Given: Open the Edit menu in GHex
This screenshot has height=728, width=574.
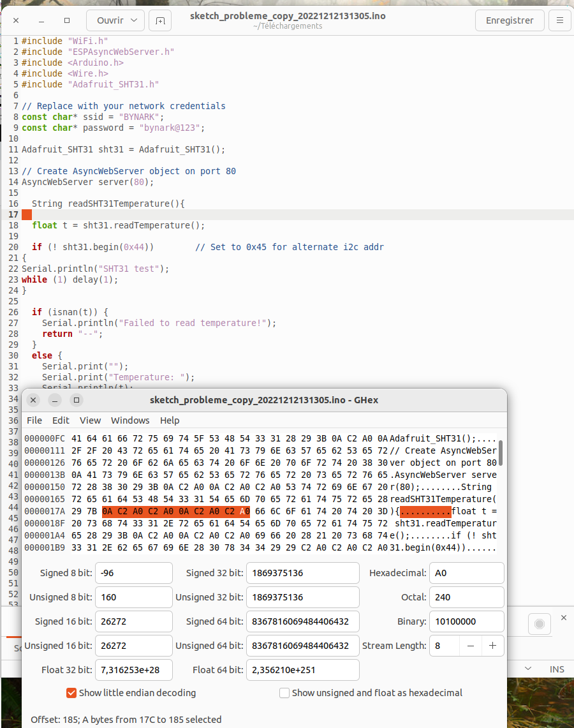Looking at the screenshot, I should pos(61,420).
